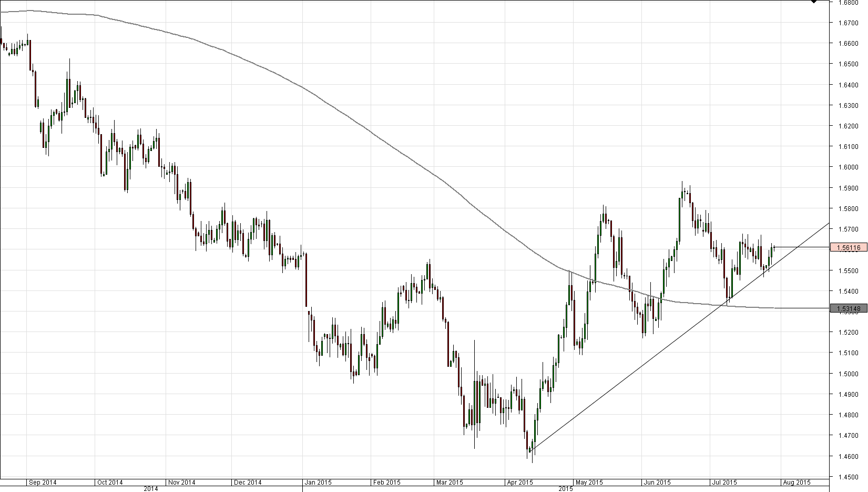Click the 1.4700 price scale value
This screenshot has width=868, height=492.
[850, 436]
